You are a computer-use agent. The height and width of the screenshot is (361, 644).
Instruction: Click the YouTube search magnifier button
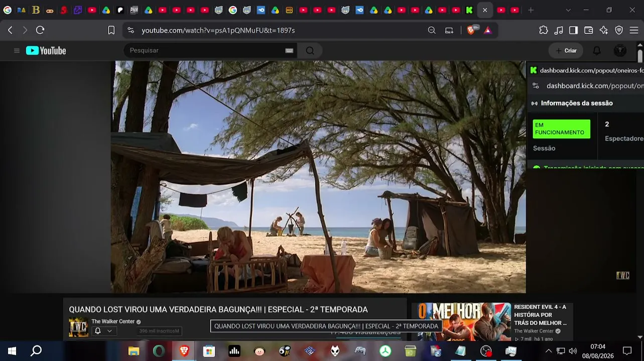click(x=310, y=50)
